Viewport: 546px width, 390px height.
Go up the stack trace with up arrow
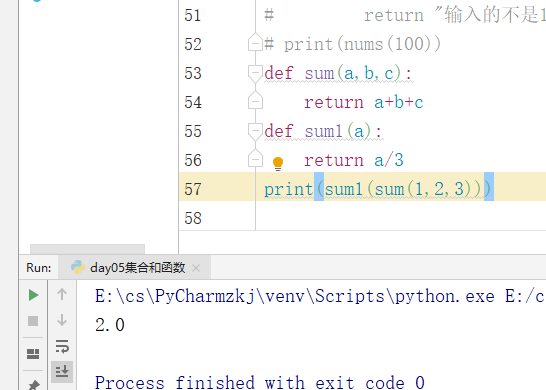pos(62,294)
